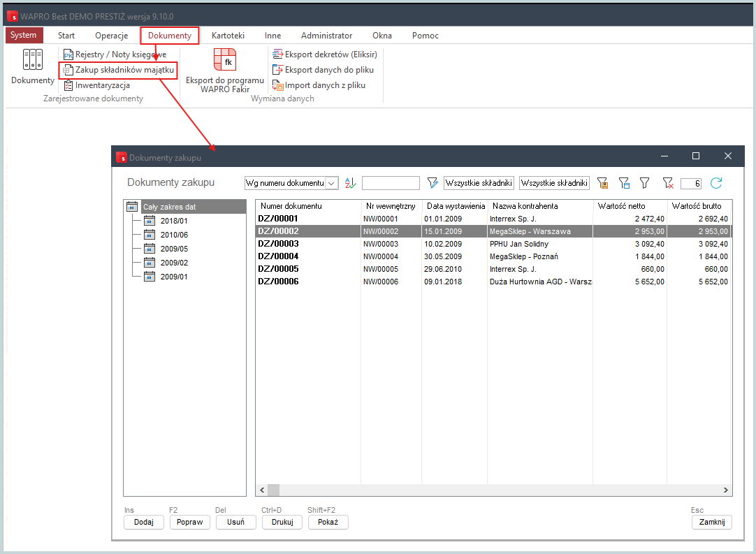Select document row DZ/00006
Viewport: 756px width, 554px height.
493,282
